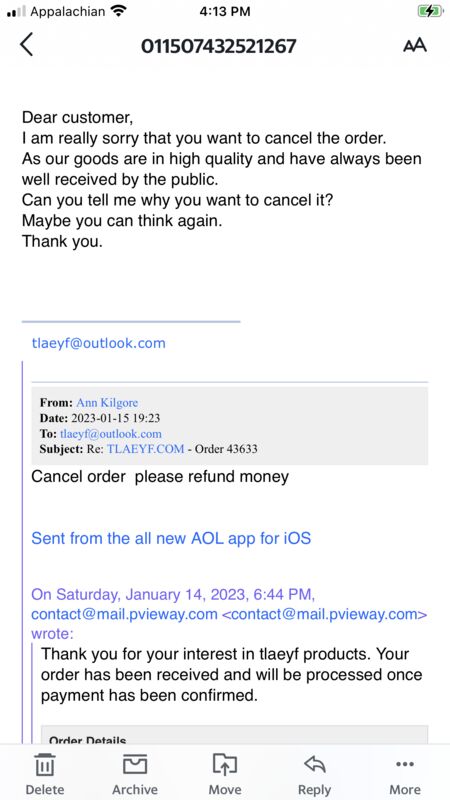Tap the Wi-Fi status icon
450x800 pixels.
point(118,11)
